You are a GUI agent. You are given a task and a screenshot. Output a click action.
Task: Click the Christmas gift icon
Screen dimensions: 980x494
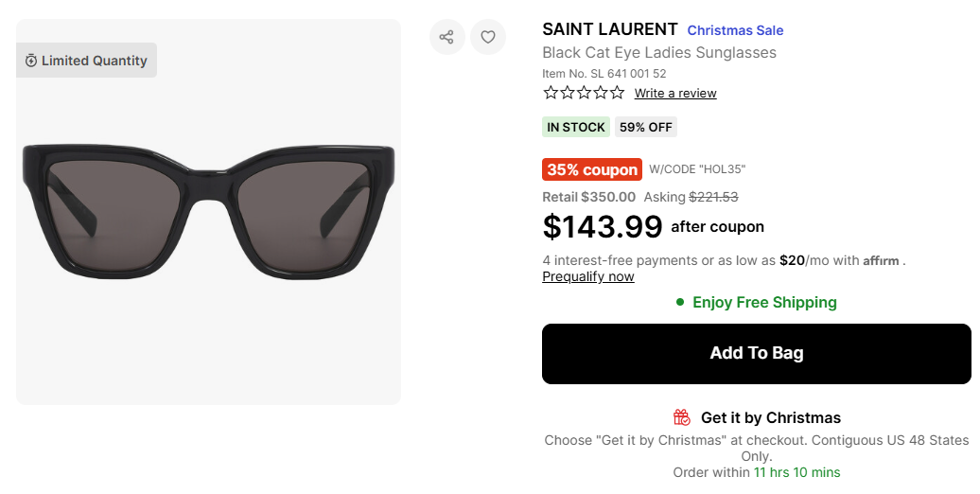click(682, 417)
